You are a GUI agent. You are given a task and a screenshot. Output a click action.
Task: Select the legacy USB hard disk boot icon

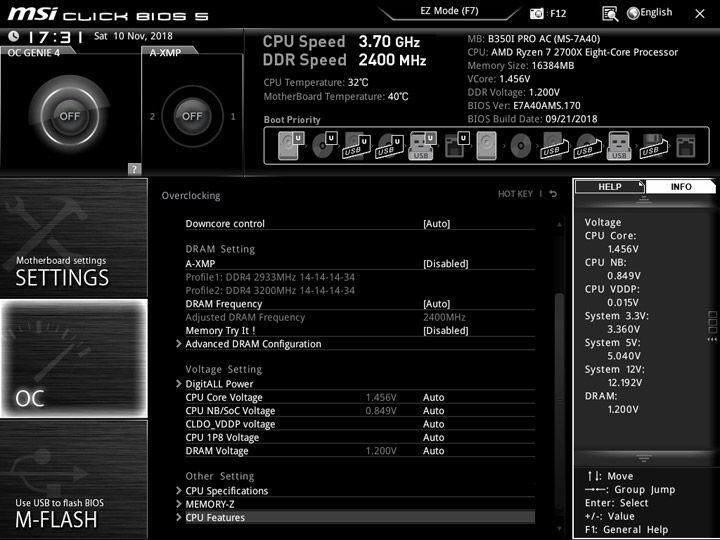[x=555, y=146]
